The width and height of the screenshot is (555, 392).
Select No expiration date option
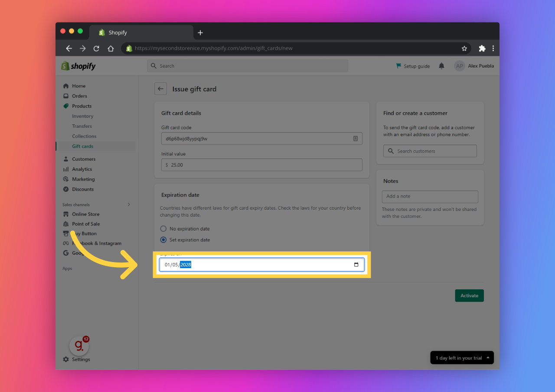[x=163, y=229]
